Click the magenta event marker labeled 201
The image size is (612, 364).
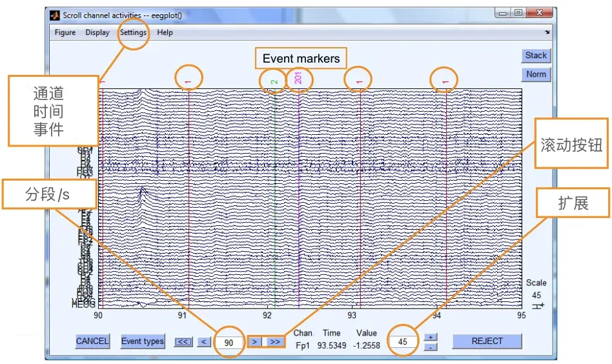(x=299, y=79)
